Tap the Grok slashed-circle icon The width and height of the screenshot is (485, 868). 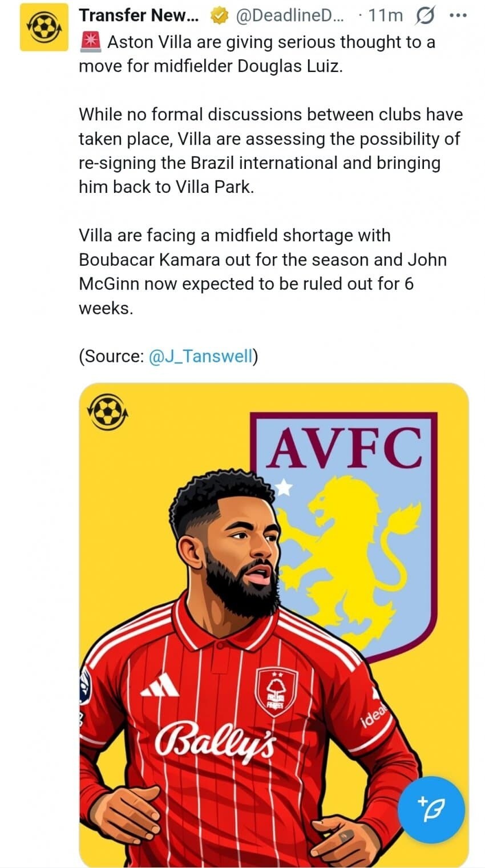click(x=425, y=16)
